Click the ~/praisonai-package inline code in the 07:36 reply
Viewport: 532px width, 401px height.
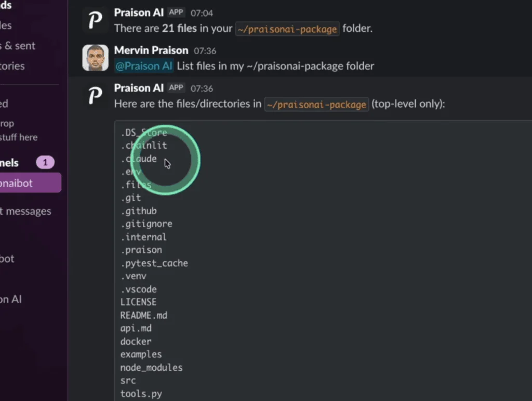[x=316, y=105]
